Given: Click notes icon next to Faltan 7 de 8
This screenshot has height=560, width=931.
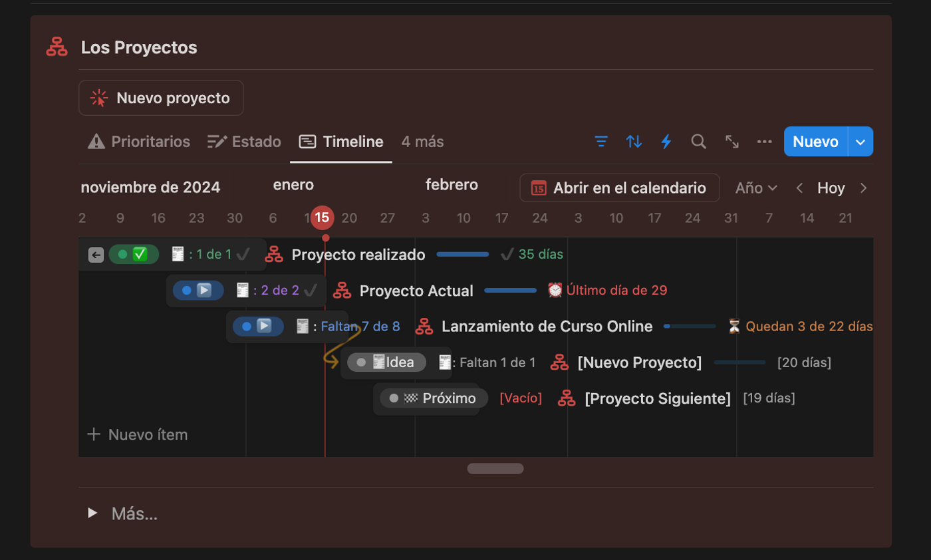Looking at the screenshot, I should [303, 327].
